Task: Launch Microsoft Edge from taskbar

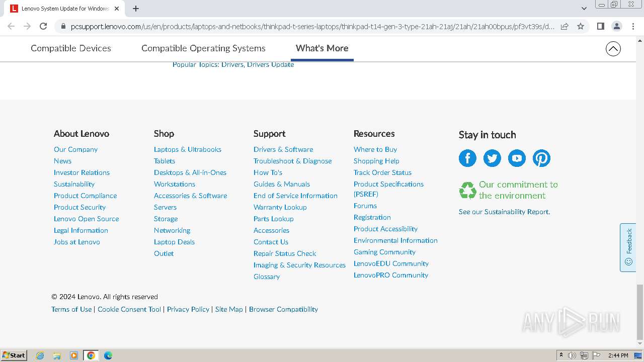Action: [108, 355]
